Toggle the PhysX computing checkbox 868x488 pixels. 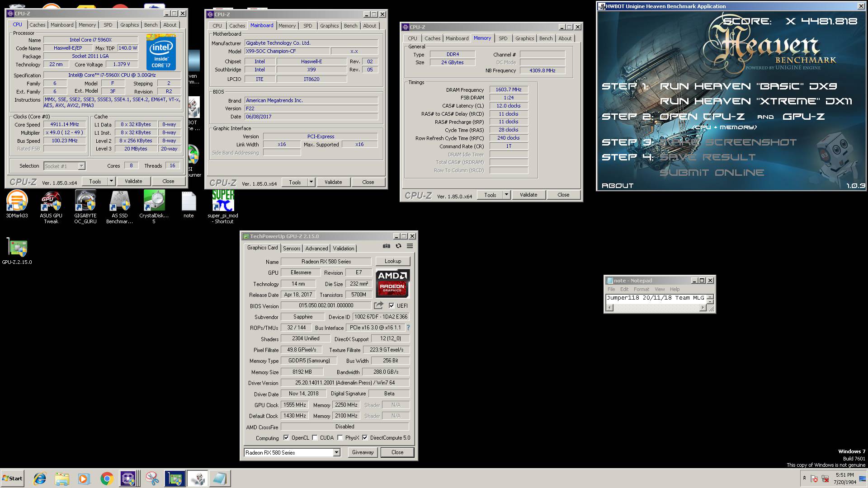tap(340, 438)
